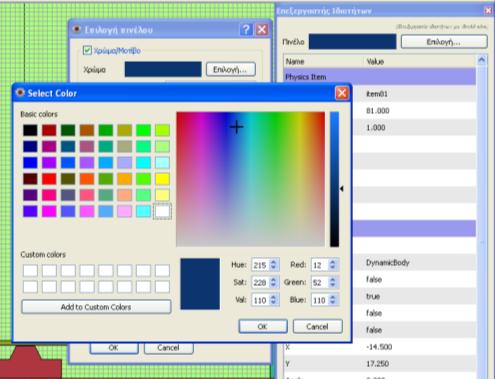Click OK in Select Color dialog
The image size is (495, 379).
pyautogui.click(x=263, y=326)
